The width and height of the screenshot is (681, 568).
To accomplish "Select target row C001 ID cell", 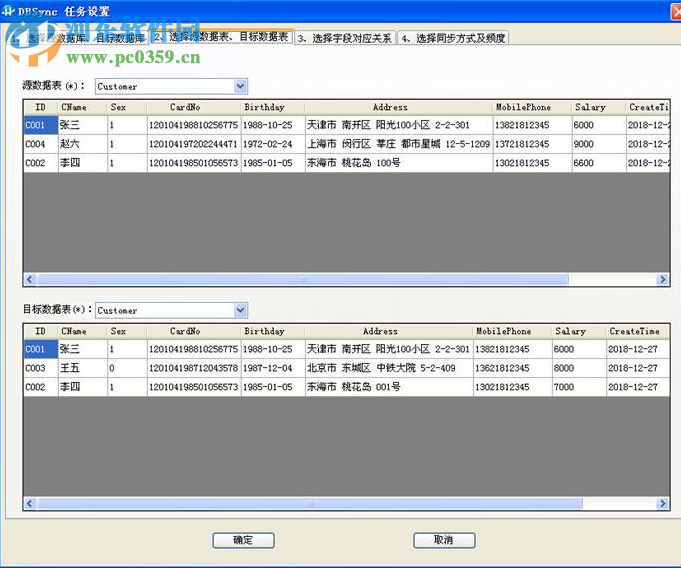I will (x=41, y=349).
